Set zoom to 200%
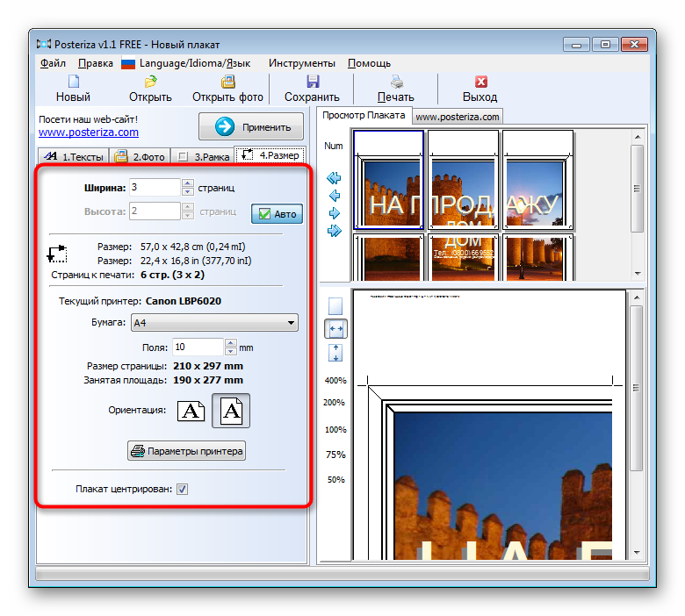Viewport: 685px width, 616px height. (335, 403)
